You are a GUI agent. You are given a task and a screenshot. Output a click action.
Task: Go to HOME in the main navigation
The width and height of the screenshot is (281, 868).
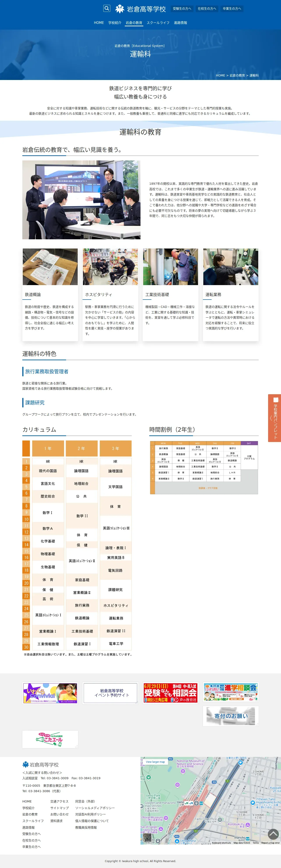tap(99, 23)
